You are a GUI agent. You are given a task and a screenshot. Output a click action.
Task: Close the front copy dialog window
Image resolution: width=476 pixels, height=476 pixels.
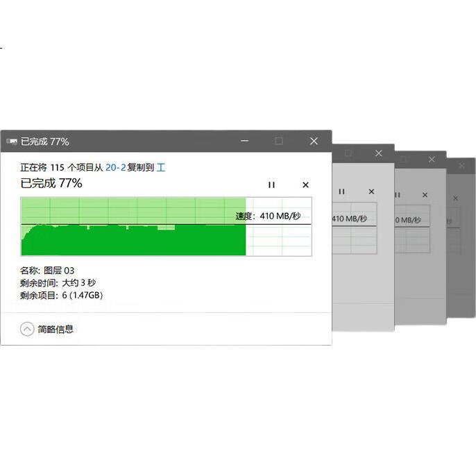(314, 141)
